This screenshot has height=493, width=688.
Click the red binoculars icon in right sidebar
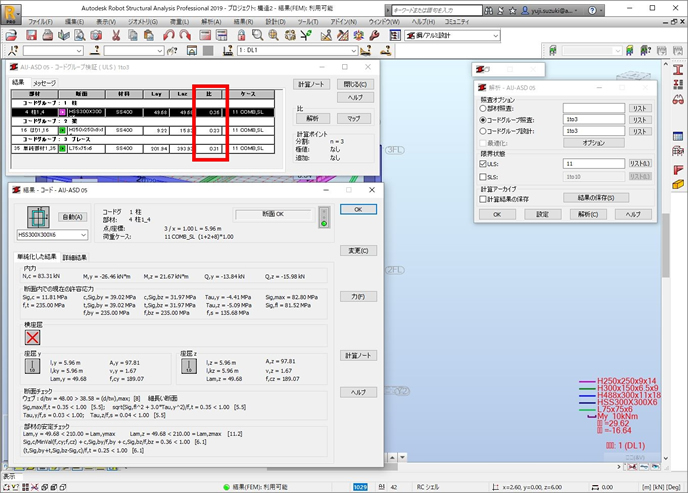click(x=678, y=100)
